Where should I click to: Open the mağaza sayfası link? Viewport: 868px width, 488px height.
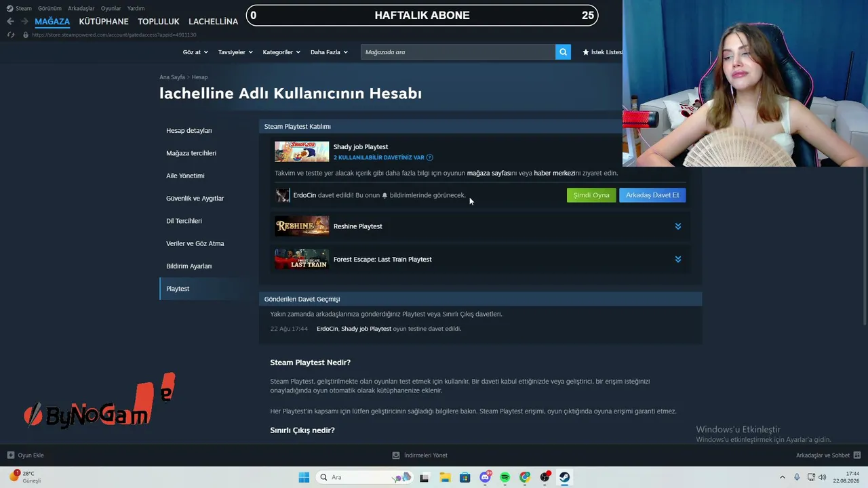click(489, 174)
